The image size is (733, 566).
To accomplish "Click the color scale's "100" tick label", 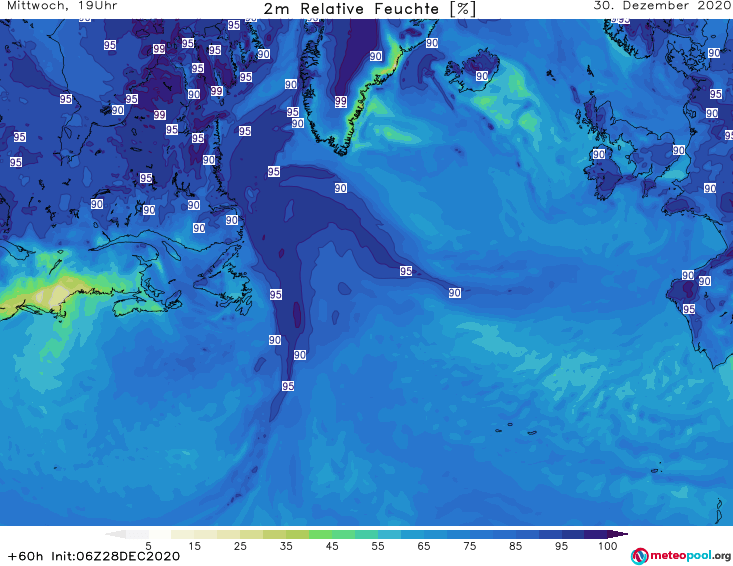I will [607, 546].
